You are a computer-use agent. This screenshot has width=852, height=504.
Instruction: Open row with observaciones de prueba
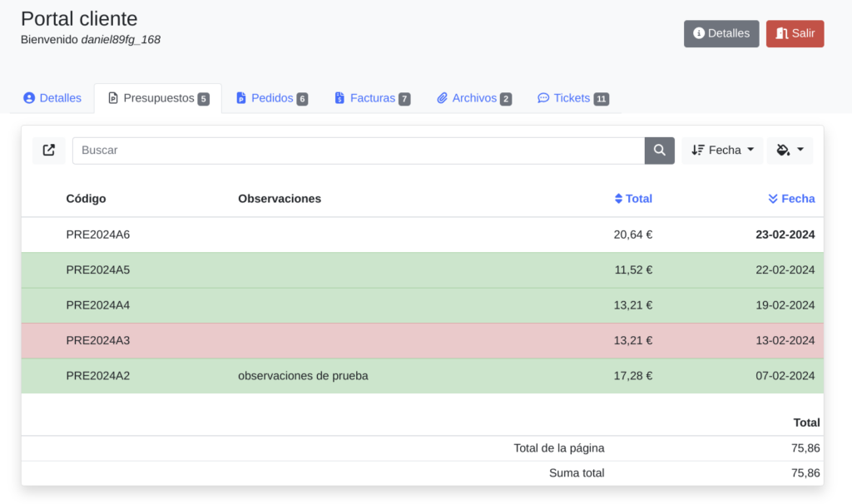303,376
